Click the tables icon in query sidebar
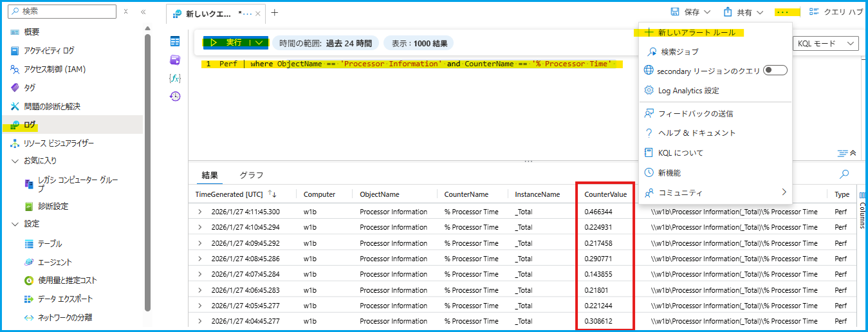The height and width of the screenshot is (332, 868). 175,41
